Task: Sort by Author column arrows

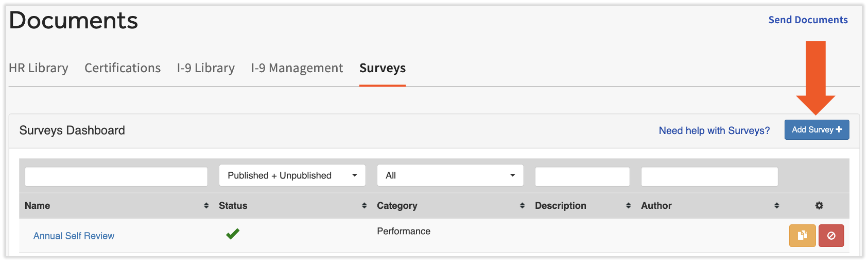Action: tap(776, 206)
